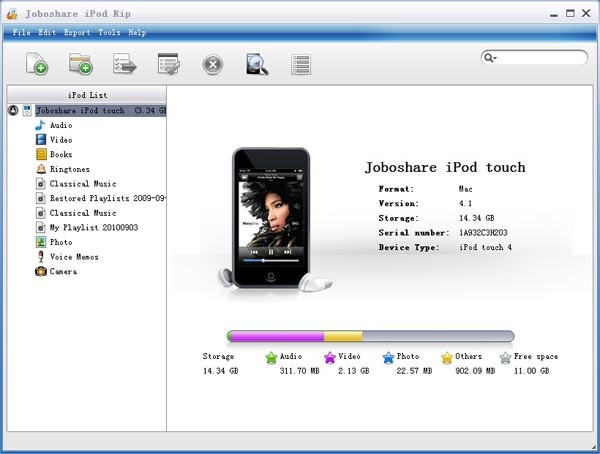Open Restored Playlists 2009-09 playlist
The height and width of the screenshot is (454, 600).
(x=108, y=198)
